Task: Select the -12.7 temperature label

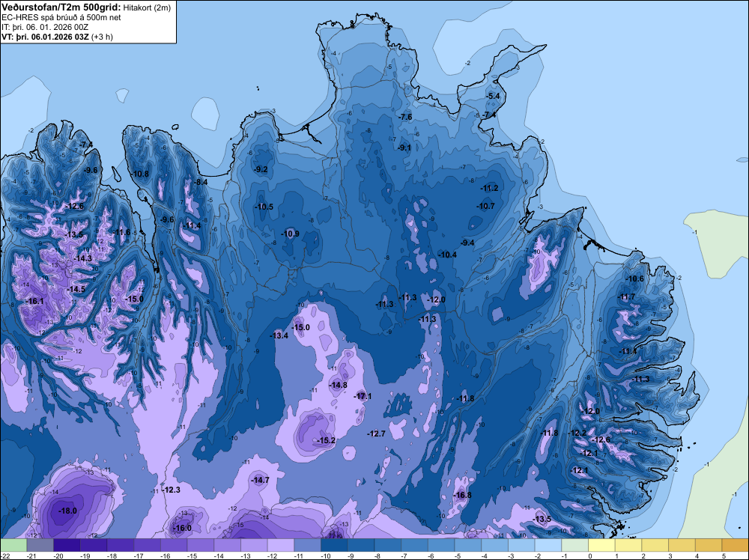Action: tap(377, 433)
